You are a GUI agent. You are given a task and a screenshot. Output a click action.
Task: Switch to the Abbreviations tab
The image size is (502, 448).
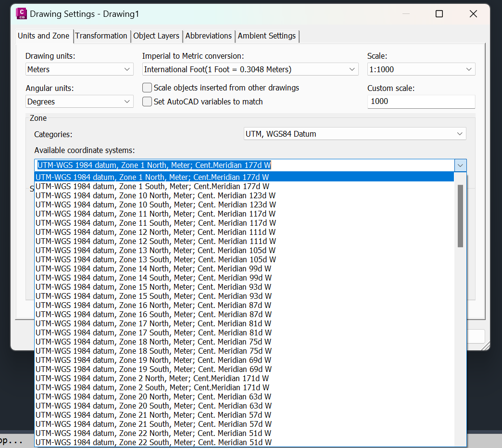[208, 36]
